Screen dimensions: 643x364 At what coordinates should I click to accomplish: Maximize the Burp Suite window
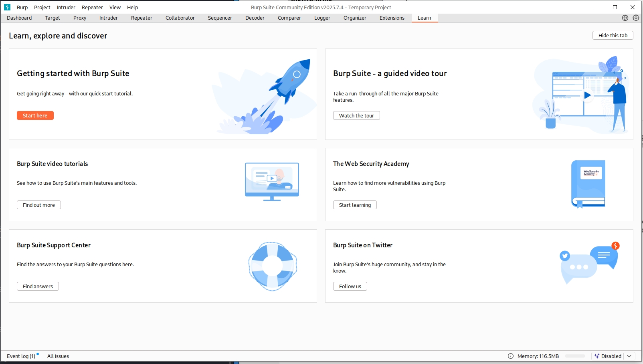615,7
